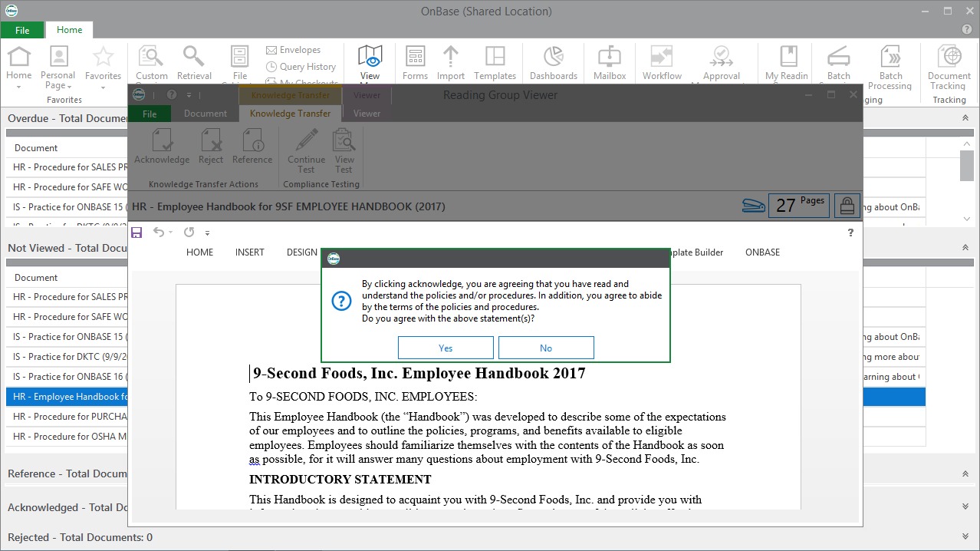The image size is (980, 551).
Task: Click Home icon in OnBase ribbon
Action: 18,62
